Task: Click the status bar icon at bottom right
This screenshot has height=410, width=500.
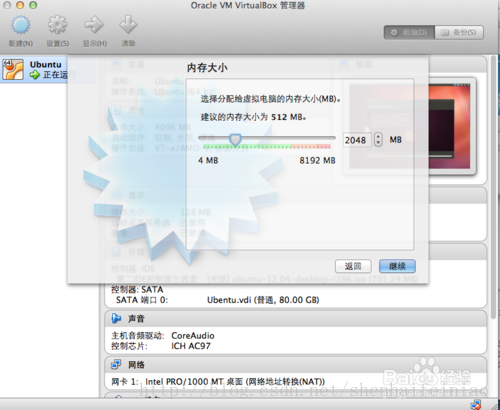Action: pyautogui.click(x=476, y=404)
